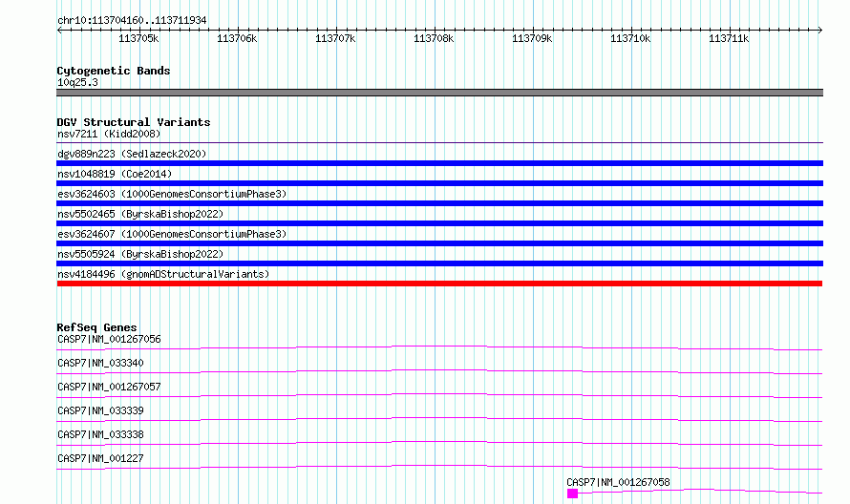Click the 113707k ruler tick label
This screenshot has width=850, height=504.
[x=335, y=38]
